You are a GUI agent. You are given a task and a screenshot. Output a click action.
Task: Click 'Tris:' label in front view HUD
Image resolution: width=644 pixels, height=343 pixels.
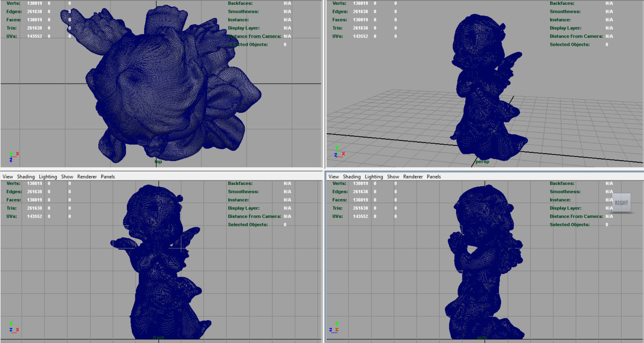12,208
